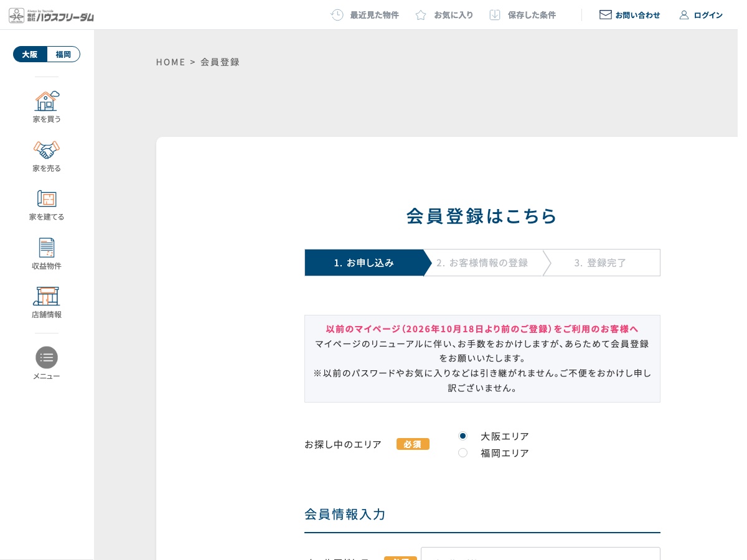The image size is (747, 560).
Task: Click 会員登録はこちら heading
Action: point(482,216)
